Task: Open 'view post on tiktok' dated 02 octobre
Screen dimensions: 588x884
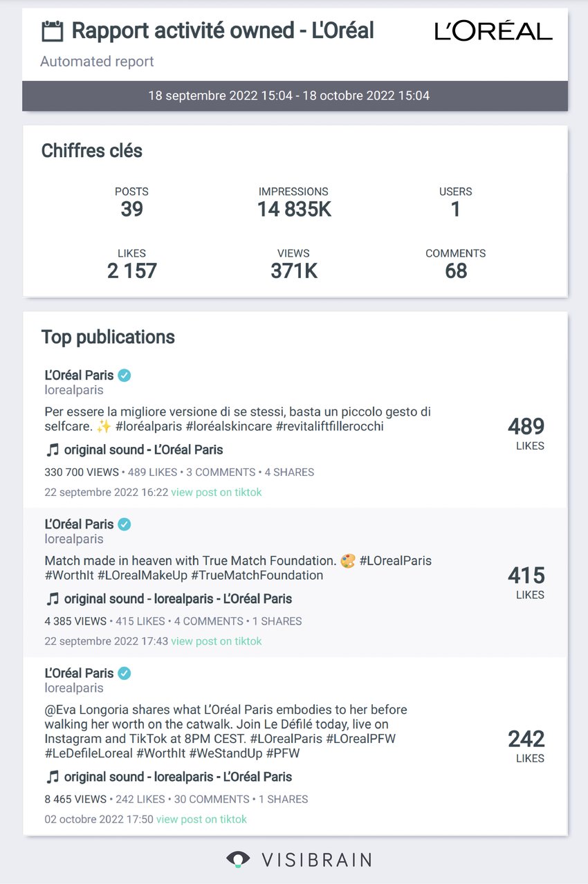Action: click(x=201, y=819)
